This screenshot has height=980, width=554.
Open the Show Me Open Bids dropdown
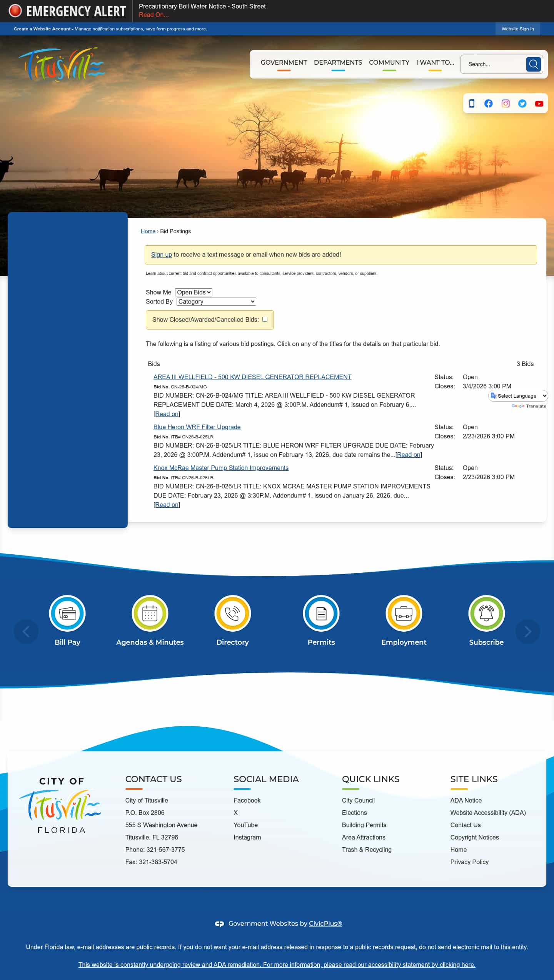[194, 292]
